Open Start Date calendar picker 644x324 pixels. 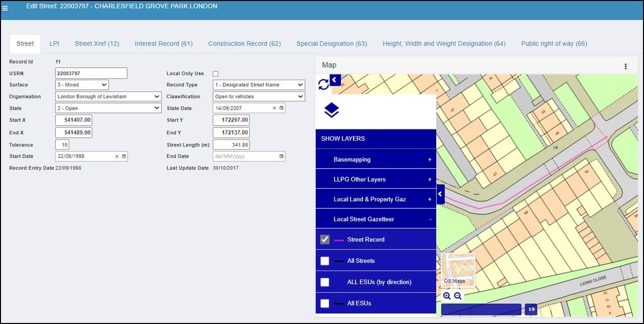click(124, 156)
